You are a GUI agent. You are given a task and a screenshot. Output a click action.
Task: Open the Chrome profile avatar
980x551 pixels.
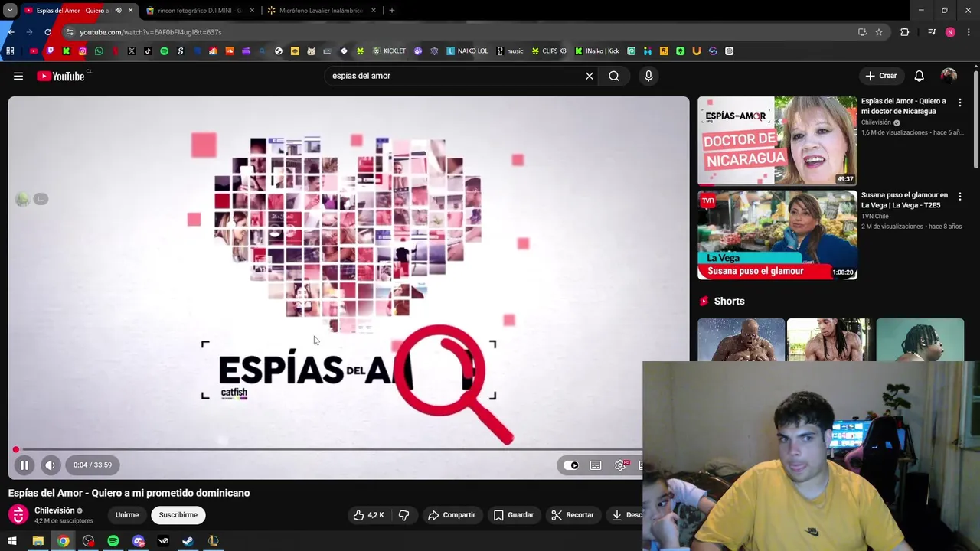click(950, 32)
